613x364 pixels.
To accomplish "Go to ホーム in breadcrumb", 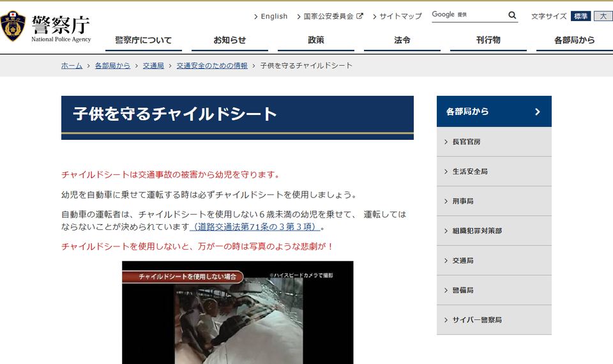I will click(72, 66).
